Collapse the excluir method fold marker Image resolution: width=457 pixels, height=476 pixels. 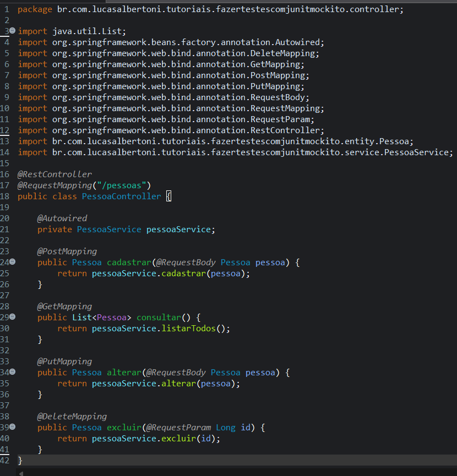pyautogui.click(x=12, y=428)
